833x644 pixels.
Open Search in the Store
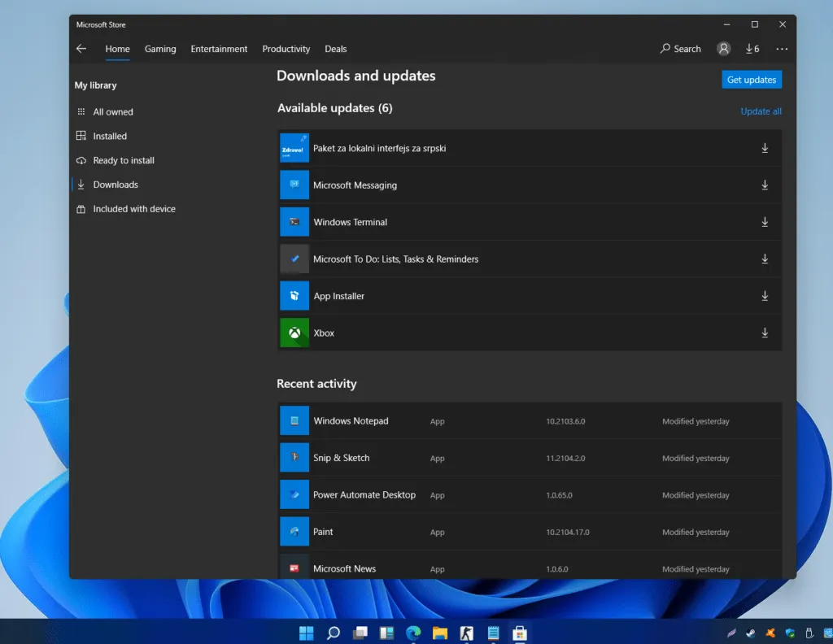[x=681, y=49]
